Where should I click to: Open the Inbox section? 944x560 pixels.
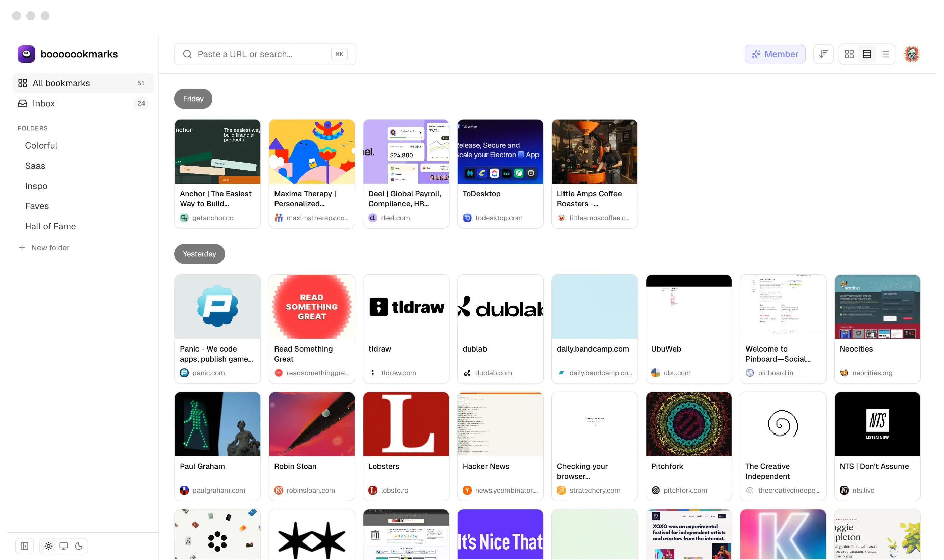(x=83, y=103)
